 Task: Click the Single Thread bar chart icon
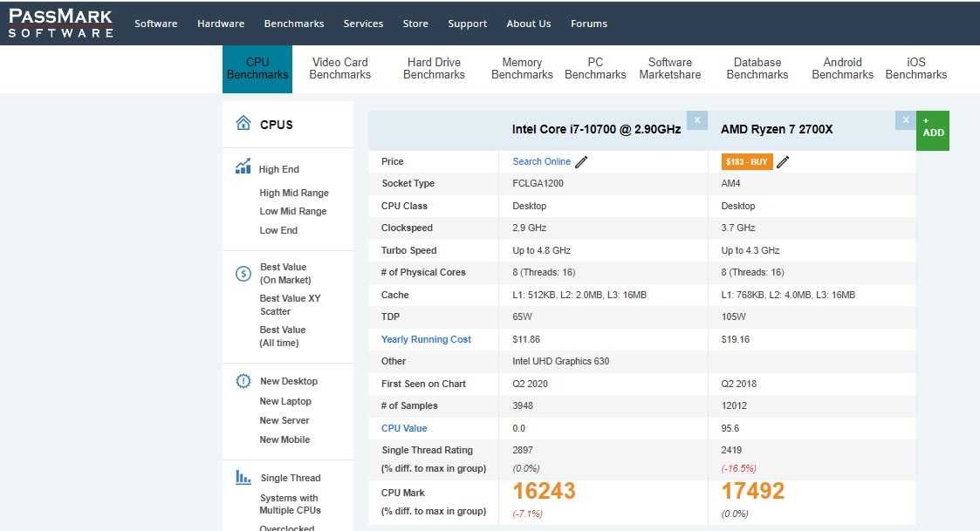coord(243,477)
